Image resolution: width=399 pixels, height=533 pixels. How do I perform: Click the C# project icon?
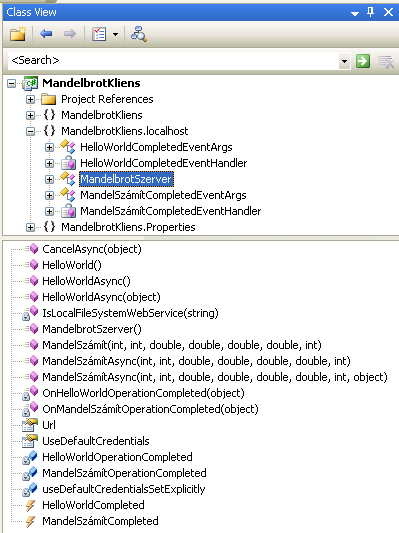point(30,83)
